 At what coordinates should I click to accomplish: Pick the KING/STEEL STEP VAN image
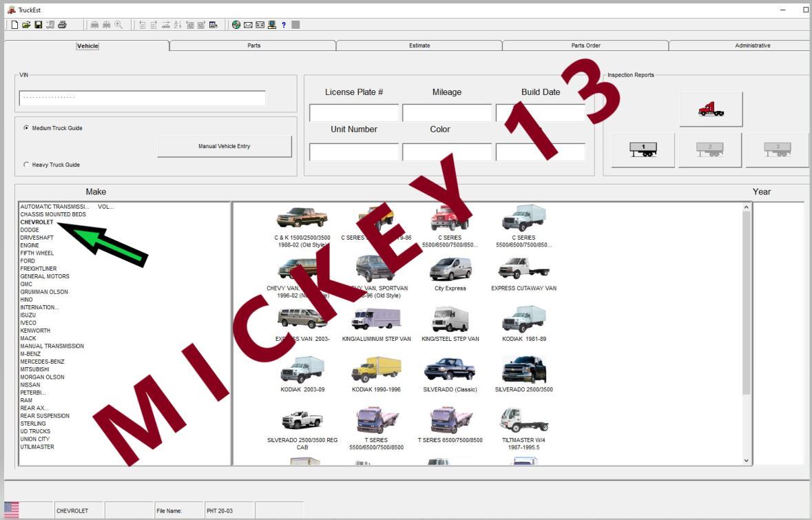click(x=450, y=319)
